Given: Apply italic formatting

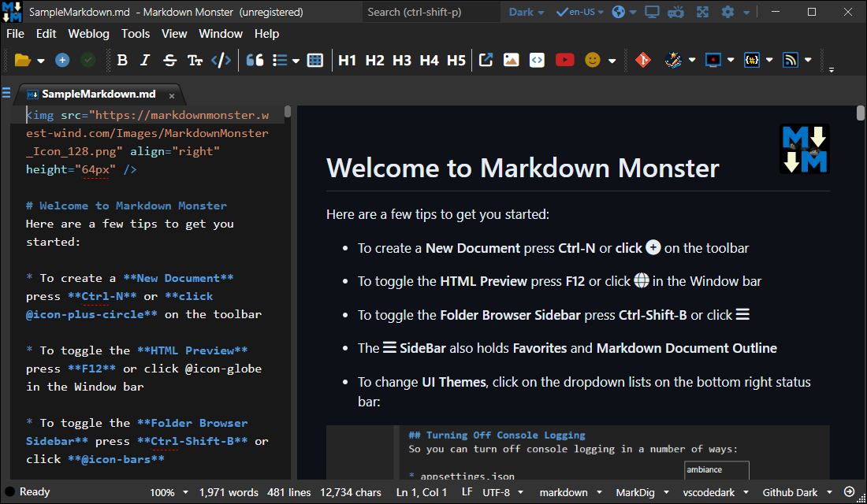Looking at the screenshot, I should click(x=145, y=60).
